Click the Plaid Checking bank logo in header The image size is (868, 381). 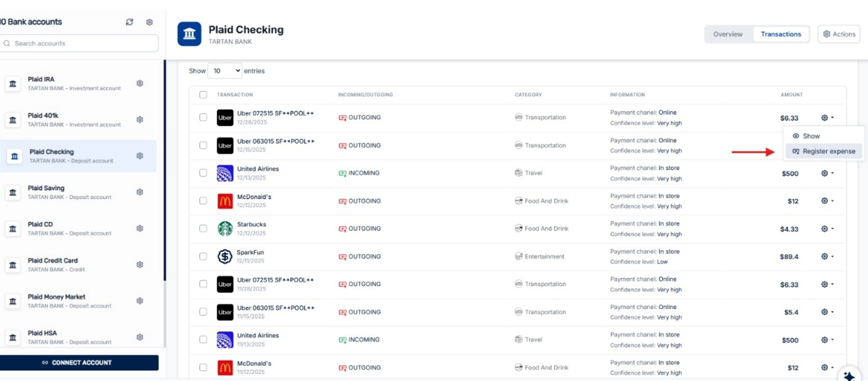pos(189,34)
